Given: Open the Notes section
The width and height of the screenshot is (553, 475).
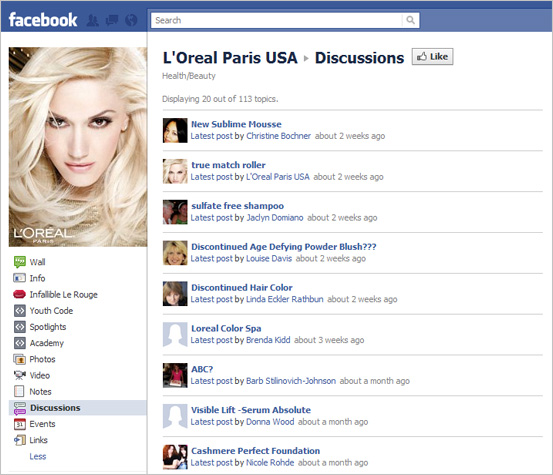Looking at the screenshot, I should (40, 391).
